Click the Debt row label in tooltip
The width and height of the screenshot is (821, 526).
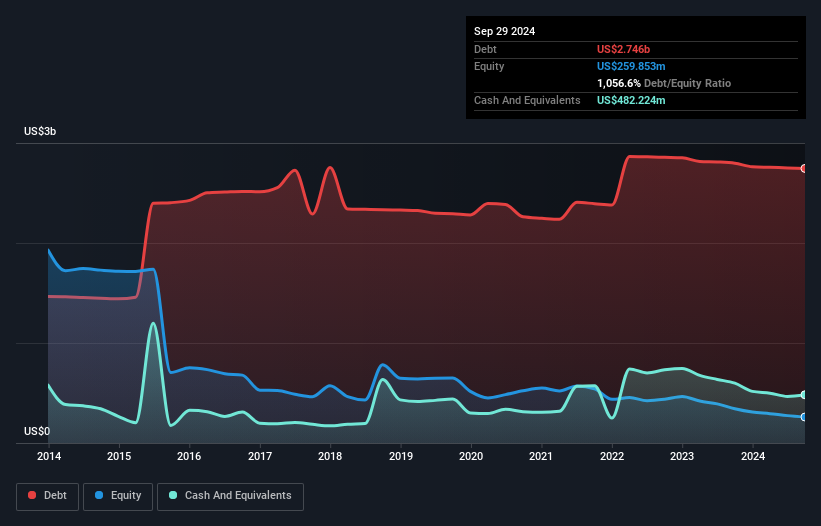(x=485, y=49)
